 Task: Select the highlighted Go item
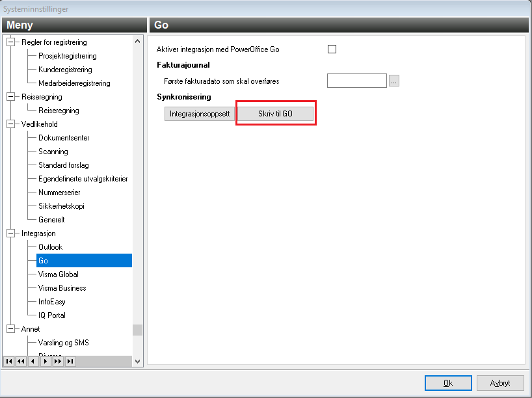[84, 261]
